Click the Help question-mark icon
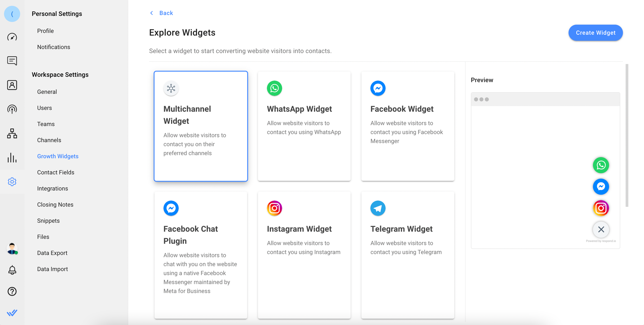The width and height of the screenshot is (644, 325). click(12, 291)
